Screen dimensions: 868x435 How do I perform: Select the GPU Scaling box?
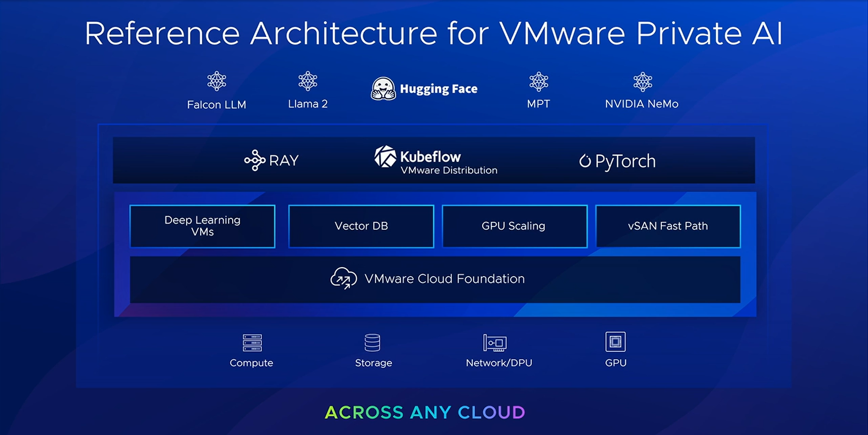514,226
